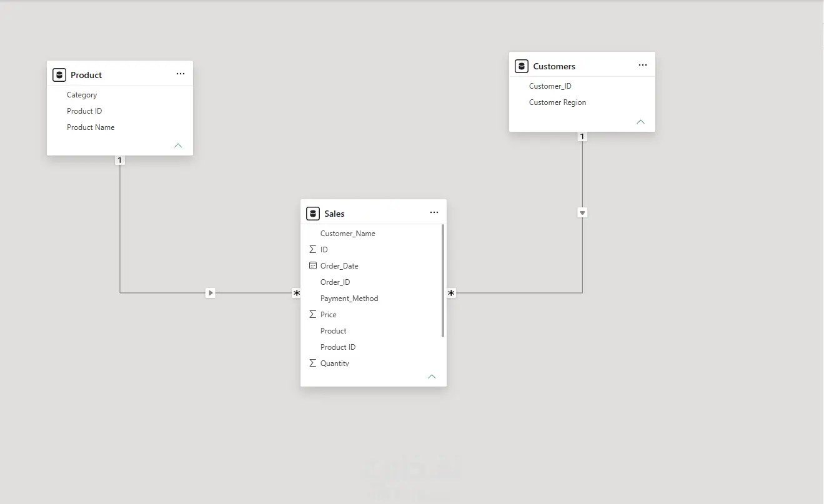Open the Customers table more options menu
824x504 pixels.
[643, 65]
